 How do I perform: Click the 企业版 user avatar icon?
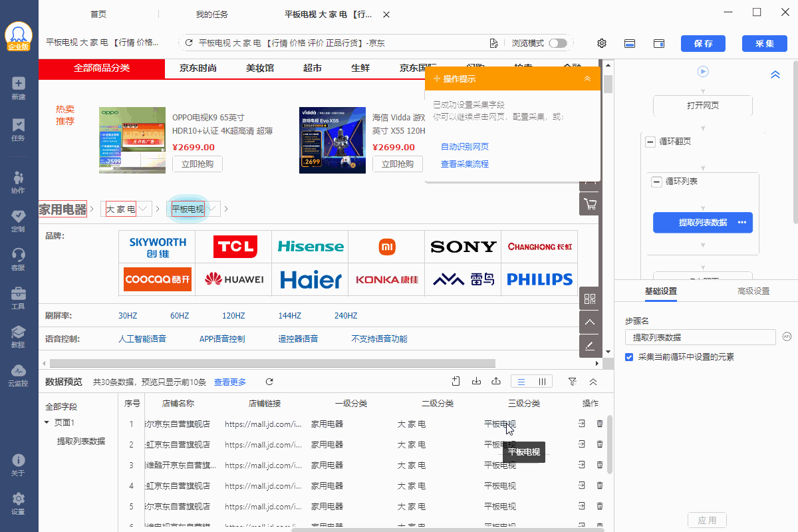[19, 37]
